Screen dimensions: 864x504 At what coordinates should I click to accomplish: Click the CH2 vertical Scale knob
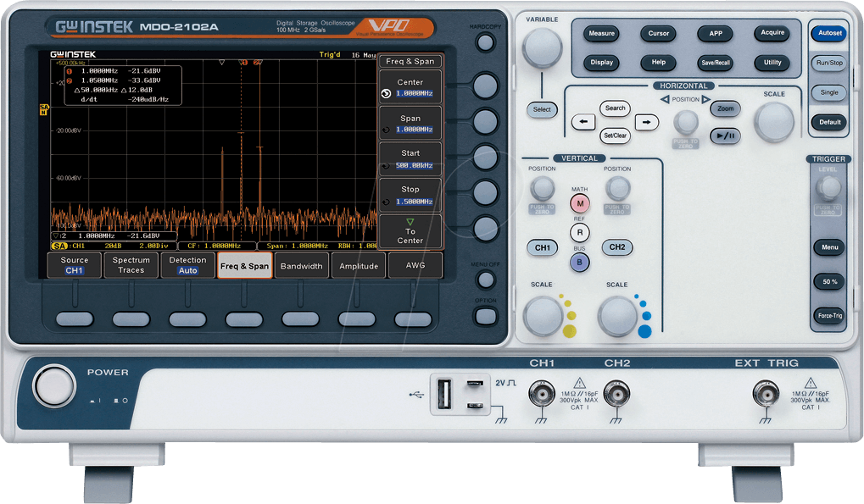(x=618, y=316)
